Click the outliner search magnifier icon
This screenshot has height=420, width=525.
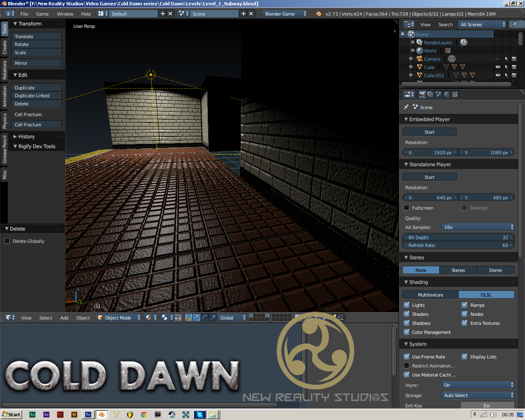click(x=513, y=24)
